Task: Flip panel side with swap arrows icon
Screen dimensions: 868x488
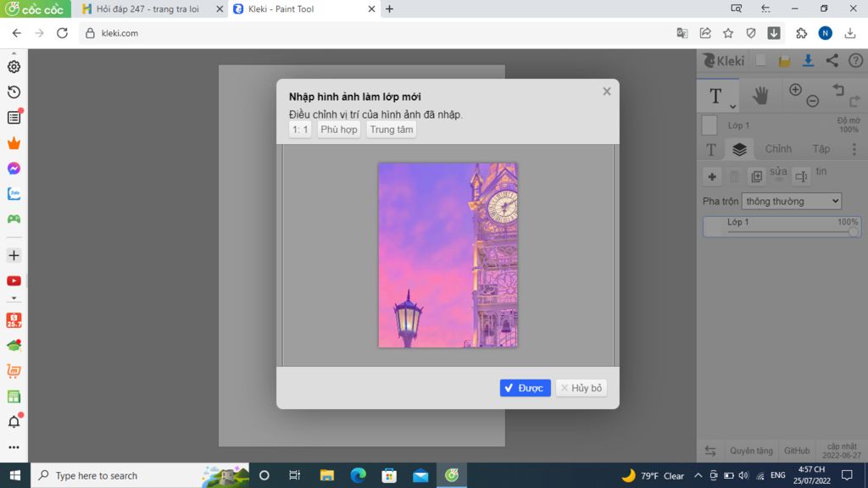Action: (710, 451)
